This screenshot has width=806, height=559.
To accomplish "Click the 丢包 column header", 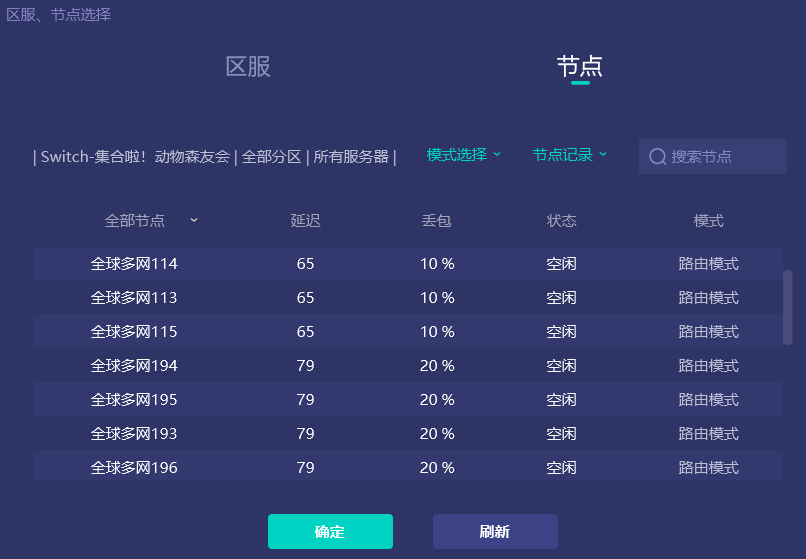I will pos(437,221).
